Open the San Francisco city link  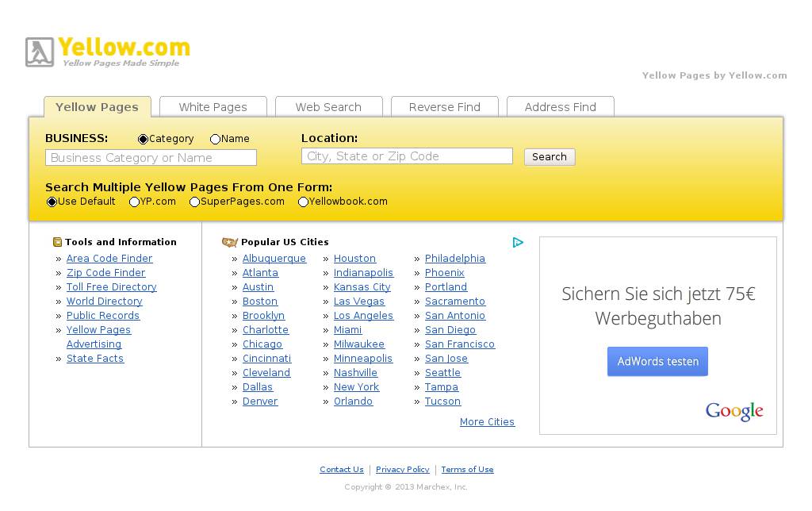[459, 344]
